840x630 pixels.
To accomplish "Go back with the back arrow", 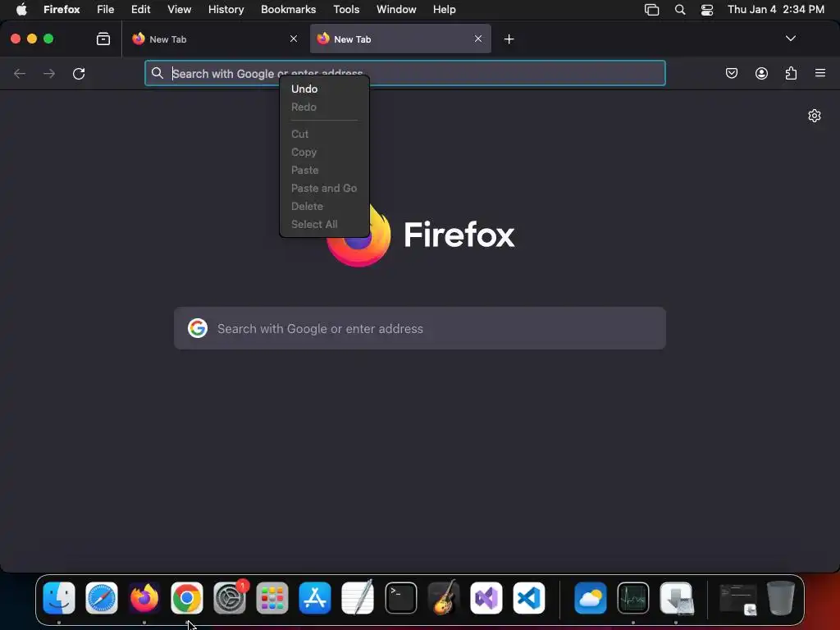I will click(20, 73).
